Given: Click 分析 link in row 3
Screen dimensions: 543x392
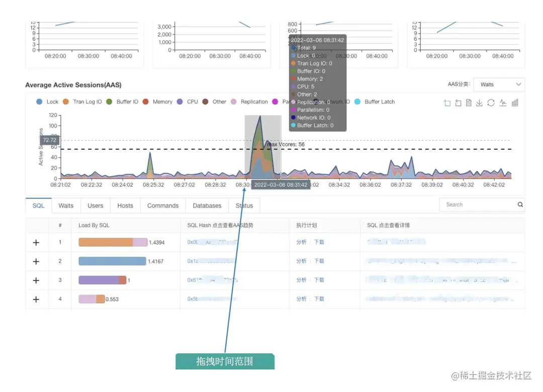Looking at the screenshot, I should point(301,280).
